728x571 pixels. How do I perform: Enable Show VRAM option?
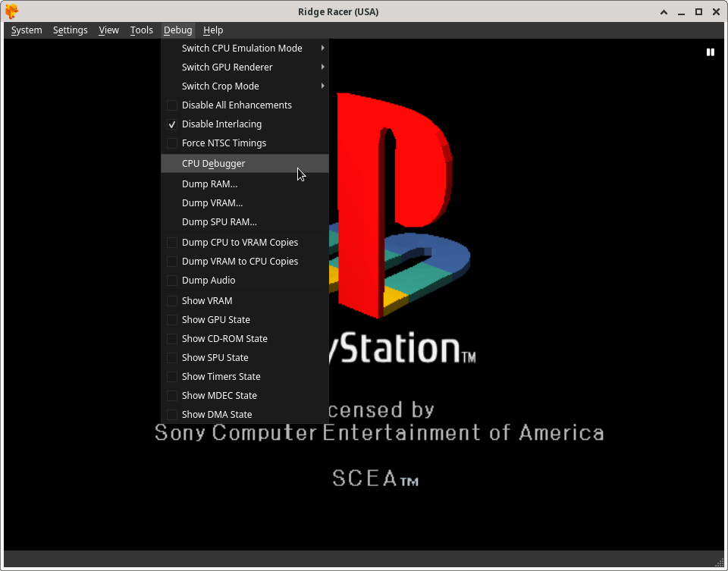245,301
